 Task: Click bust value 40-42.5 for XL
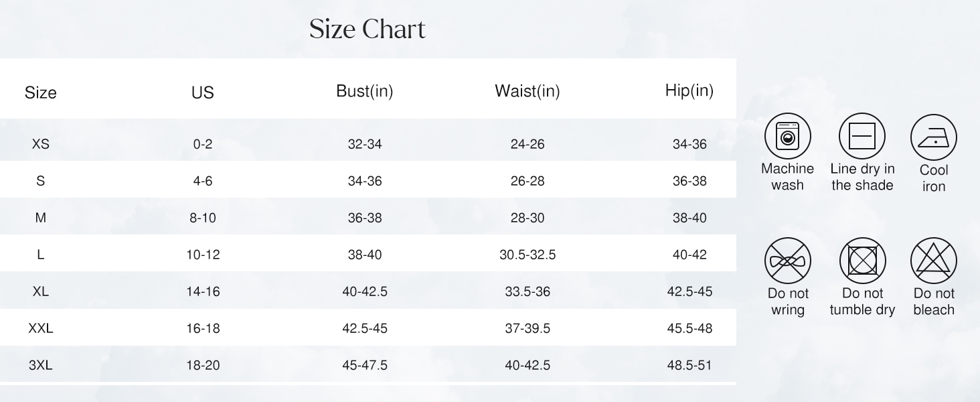click(x=365, y=291)
